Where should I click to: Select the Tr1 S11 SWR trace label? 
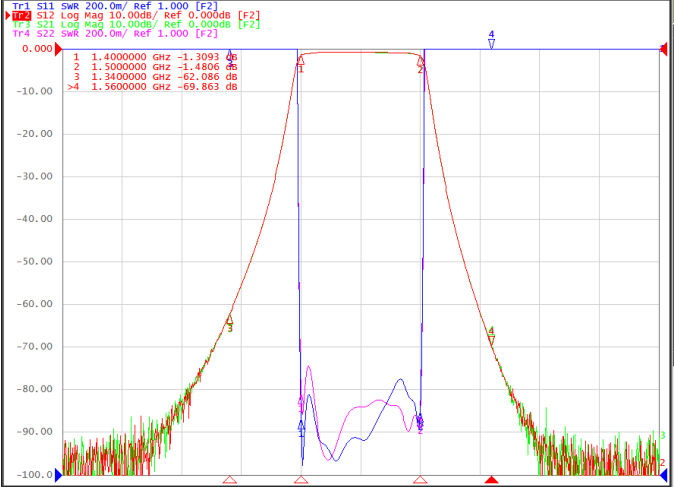point(115,6)
